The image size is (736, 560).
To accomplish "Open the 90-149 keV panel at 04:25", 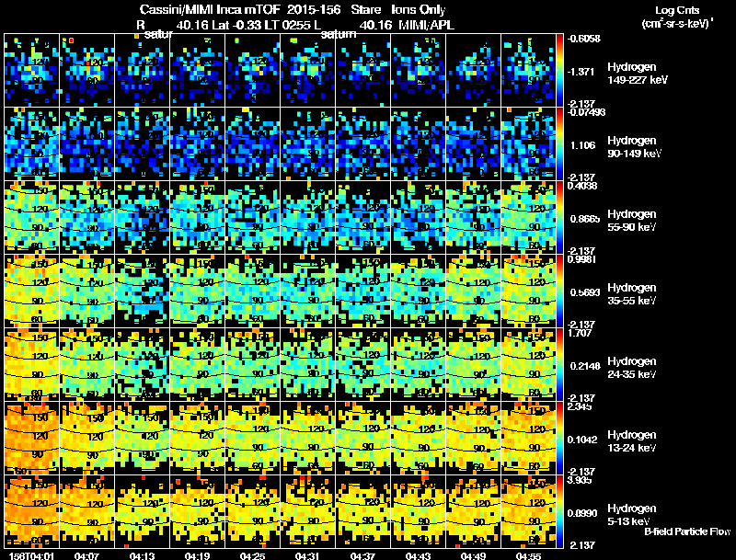I will pos(252,144).
